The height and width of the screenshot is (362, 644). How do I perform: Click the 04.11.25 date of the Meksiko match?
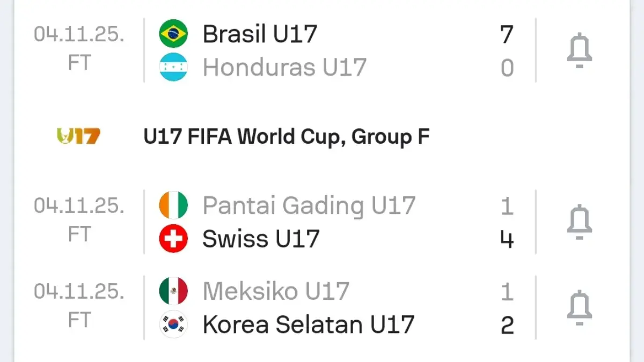coord(78,290)
